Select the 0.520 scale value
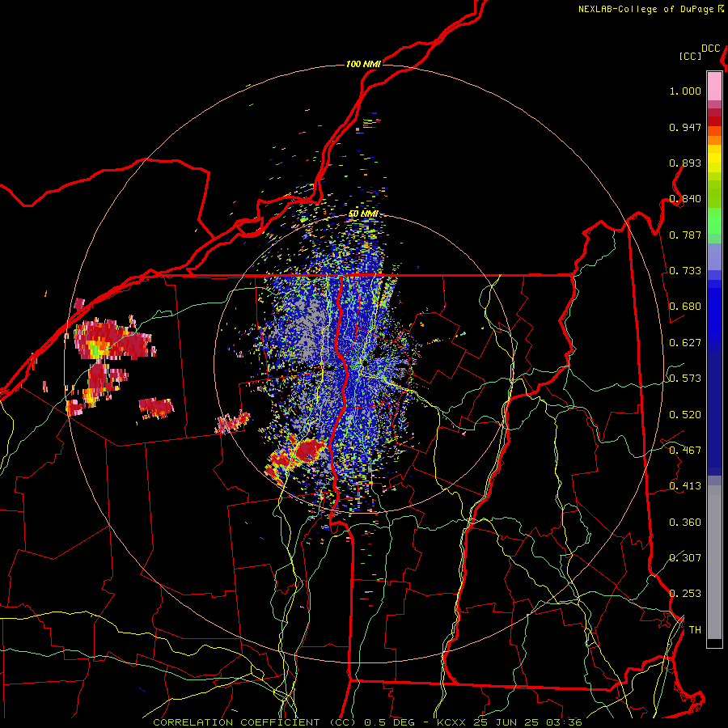 pyautogui.click(x=685, y=415)
